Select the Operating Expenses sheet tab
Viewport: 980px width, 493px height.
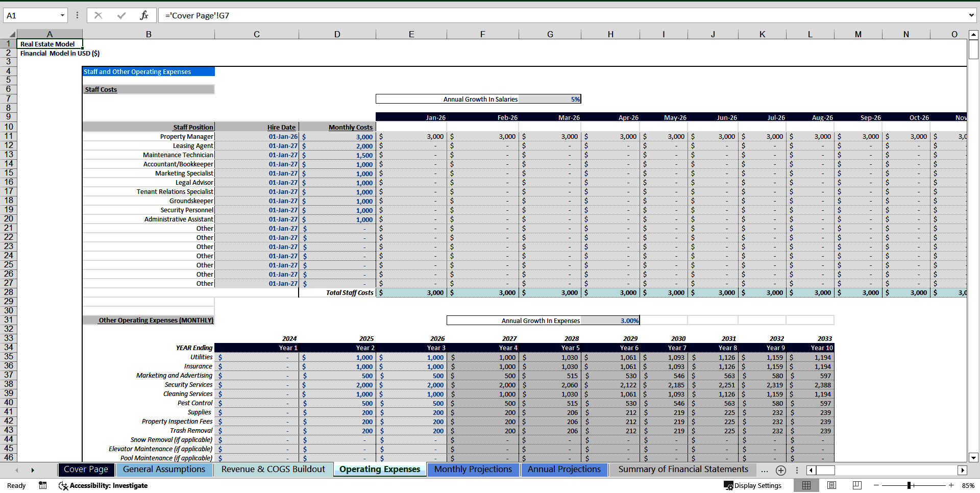[x=380, y=470]
